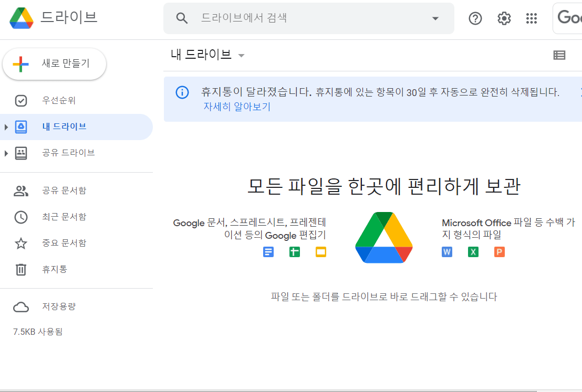The image size is (582, 392).
Task: Click the Google Slides icon
Action: tap(321, 252)
